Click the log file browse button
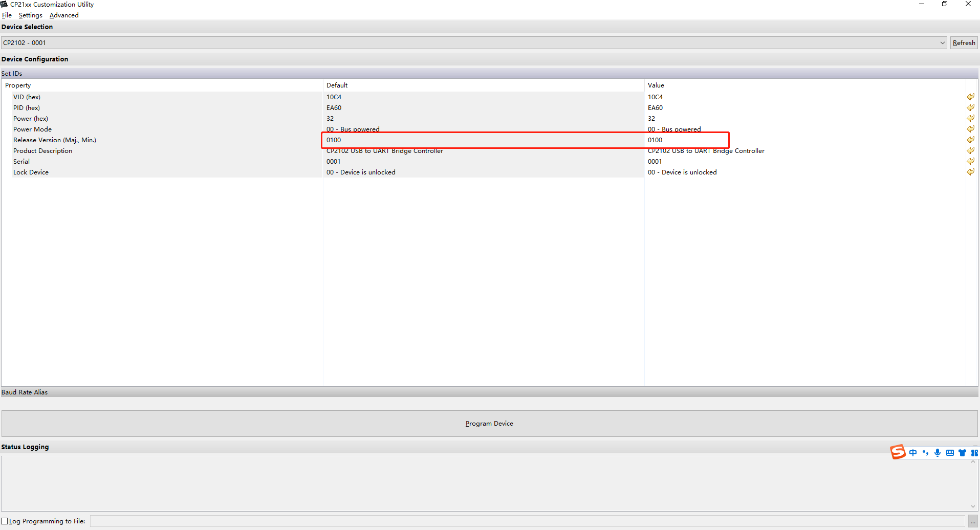980x530 pixels. (973, 521)
